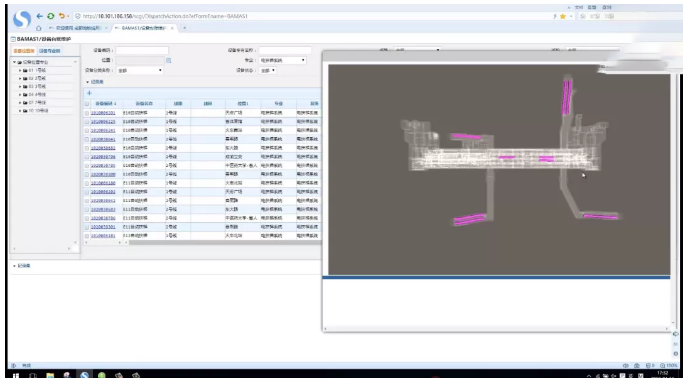The height and width of the screenshot is (382, 689).
Task: Open the new tab plus button
Action: [185, 28]
